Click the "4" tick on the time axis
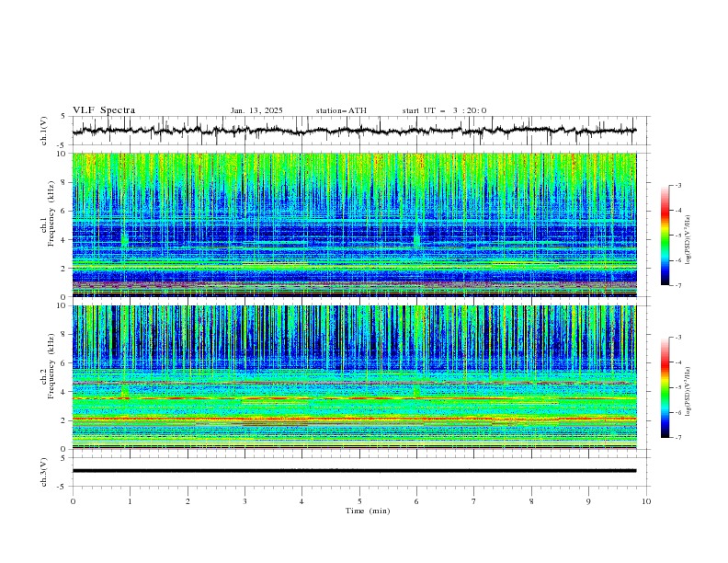Viewport: 728px width, 563px height. (301, 501)
